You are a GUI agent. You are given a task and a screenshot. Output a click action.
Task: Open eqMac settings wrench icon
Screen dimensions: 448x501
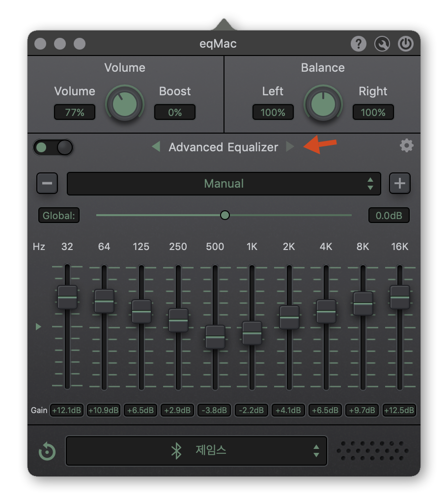click(x=382, y=44)
